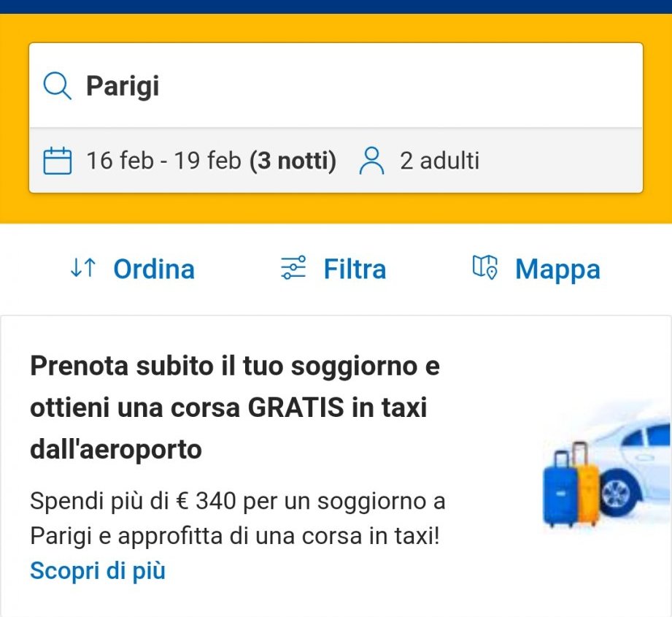Tap the 3 notti stay length
This screenshot has width=672, height=617.
(293, 161)
